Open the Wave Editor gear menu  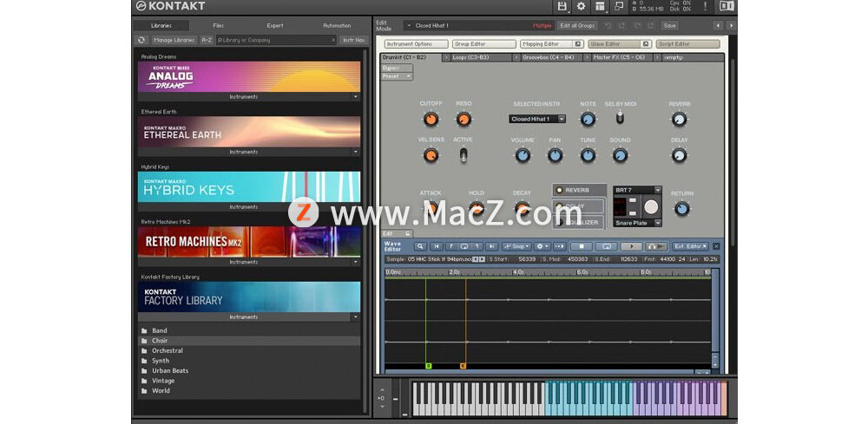(542, 246)
